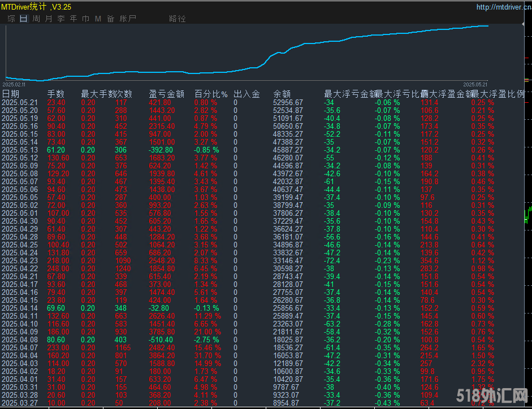
Task: Click the loss amount -392.80
Action: 161,150
